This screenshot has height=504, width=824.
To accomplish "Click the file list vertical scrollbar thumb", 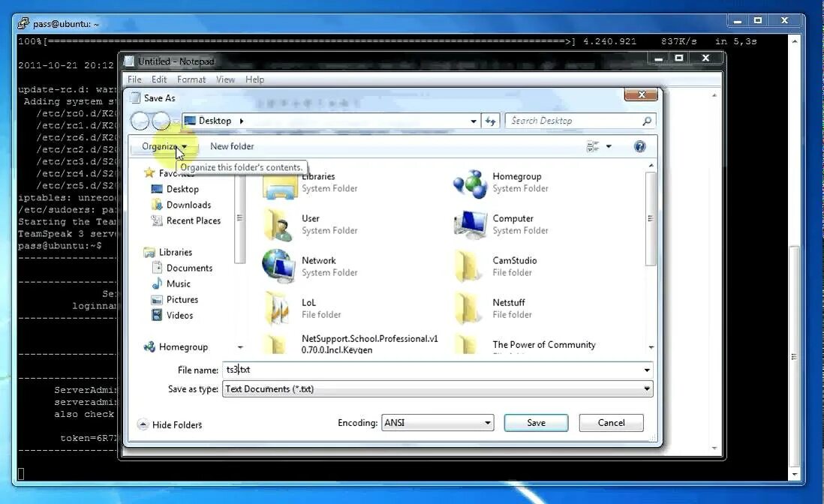I will point(651,219).
